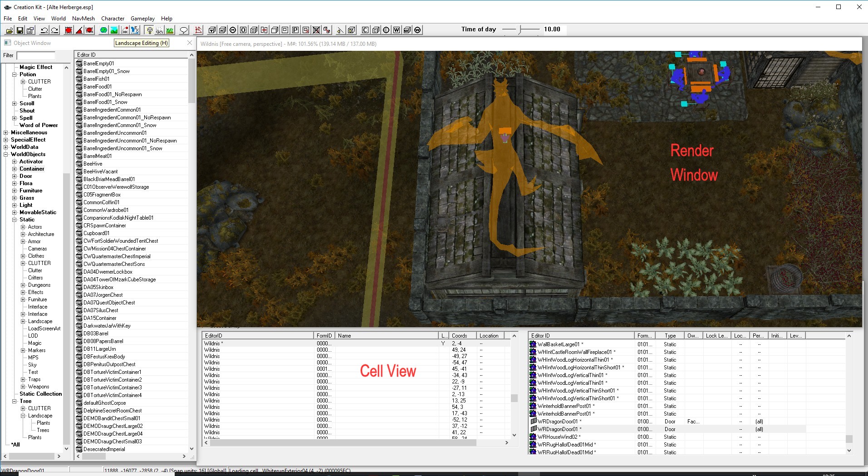Image resolution: width=868 pixels, height=476 pixels.
Task: Click the Redo arrow in the toolbar
Action: pos(54,30)
